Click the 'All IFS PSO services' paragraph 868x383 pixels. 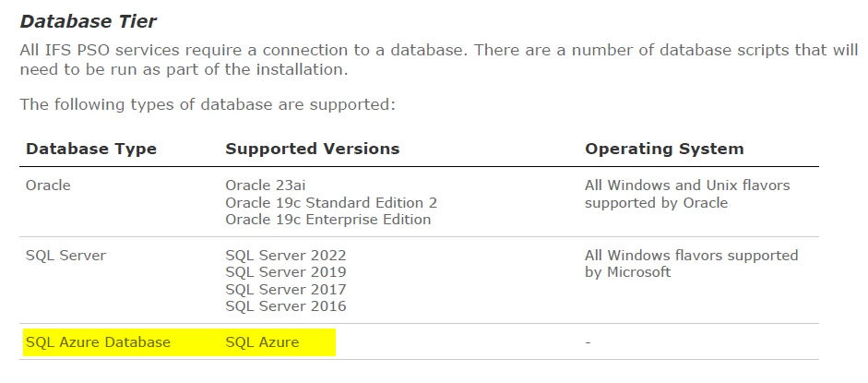(439, 60)
